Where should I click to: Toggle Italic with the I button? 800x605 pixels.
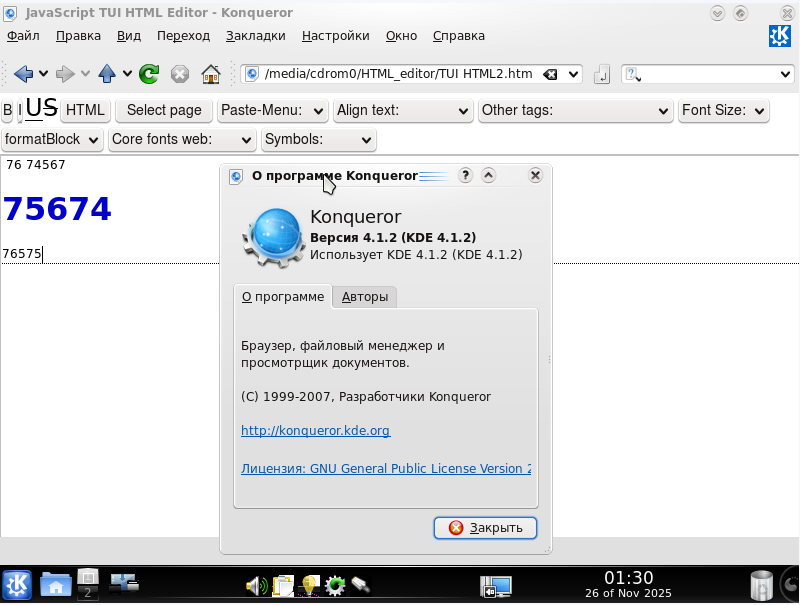pos(19,111)
